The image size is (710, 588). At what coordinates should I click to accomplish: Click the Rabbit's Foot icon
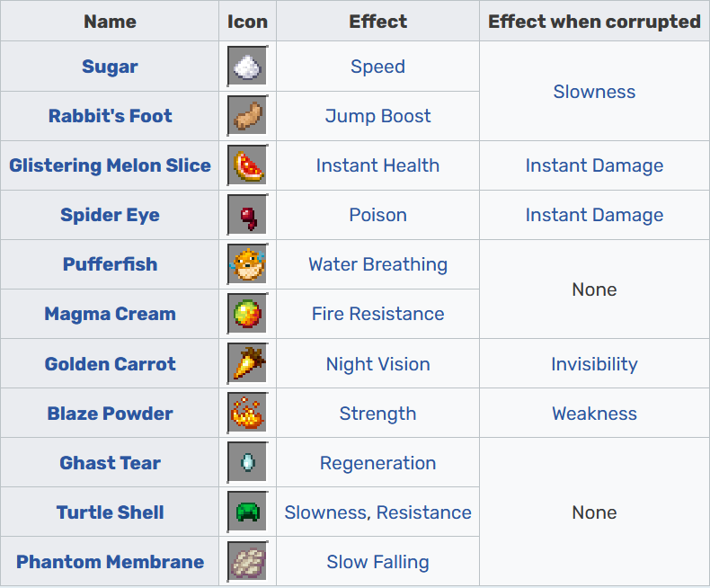tap(246, 116)
